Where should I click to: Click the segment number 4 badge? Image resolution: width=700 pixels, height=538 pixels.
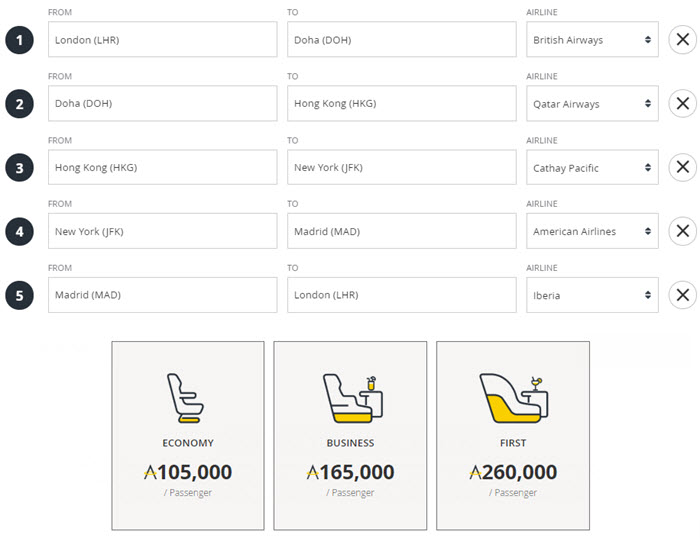coord(19,232)
